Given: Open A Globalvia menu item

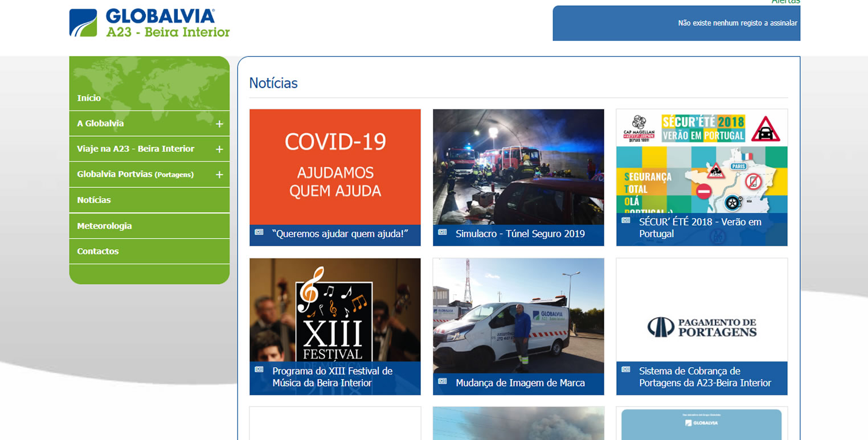Looking at the screenshot, I should point(100,124).
